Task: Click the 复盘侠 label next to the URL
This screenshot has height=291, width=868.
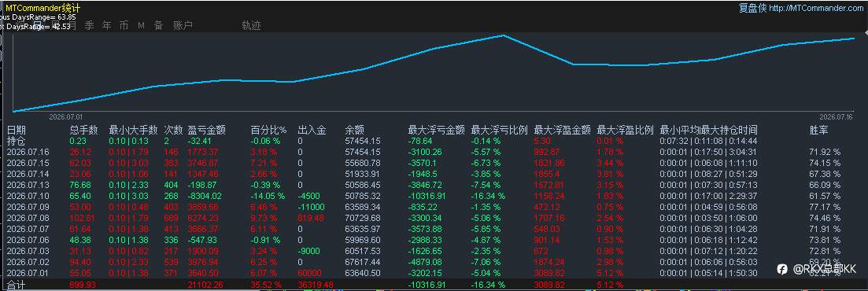Action: point(752,8)
